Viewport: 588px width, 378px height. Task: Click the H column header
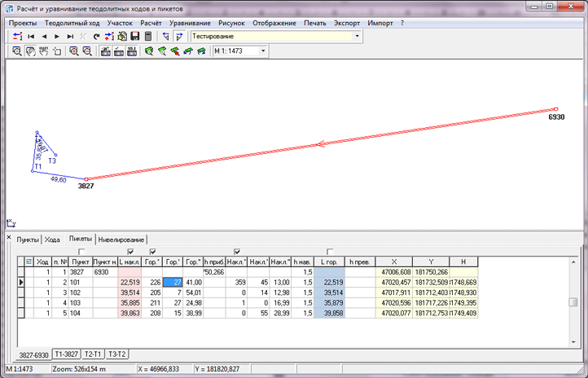pyautogui.click(x=463, y=262)
